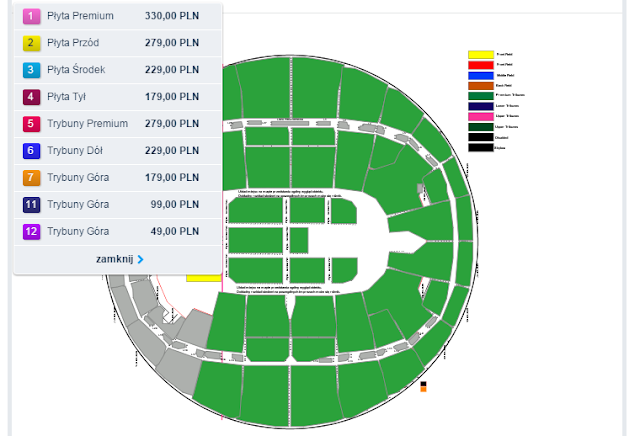Click the blue number 3 category icon
Image resolution: width=640 pixels, height=436 pixels.
tap(31, 70)
